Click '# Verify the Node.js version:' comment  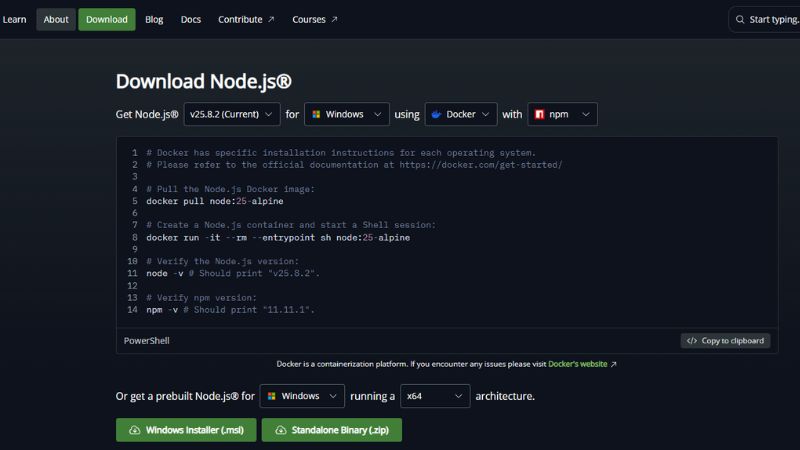pos(222,261)
